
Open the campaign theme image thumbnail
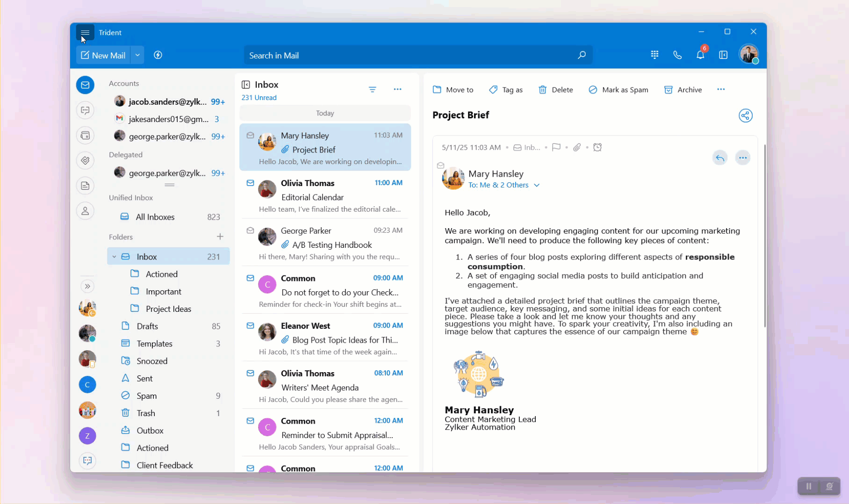(479, 374)
